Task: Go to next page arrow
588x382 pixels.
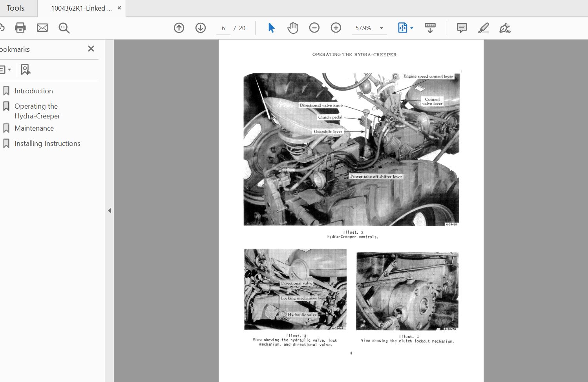Action: pyautogui.click(x=201, y=28)
